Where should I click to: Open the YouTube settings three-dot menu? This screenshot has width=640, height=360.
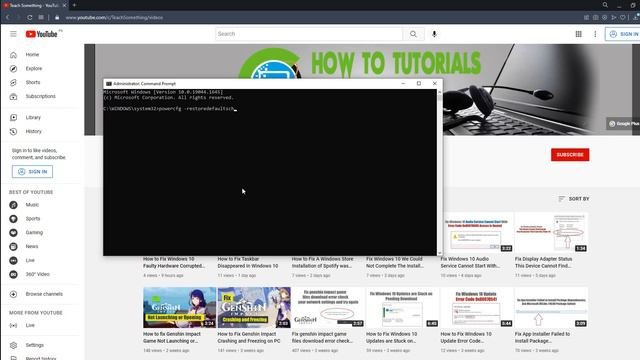tap(595, 34)
